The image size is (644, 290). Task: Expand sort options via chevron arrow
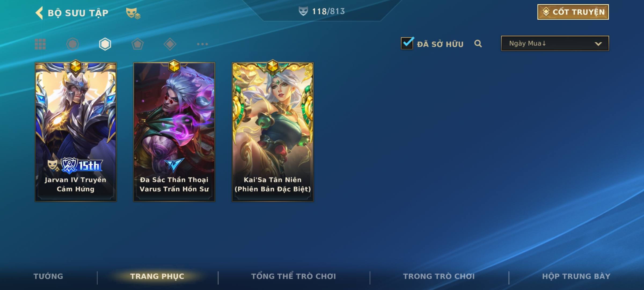point(598,44)
